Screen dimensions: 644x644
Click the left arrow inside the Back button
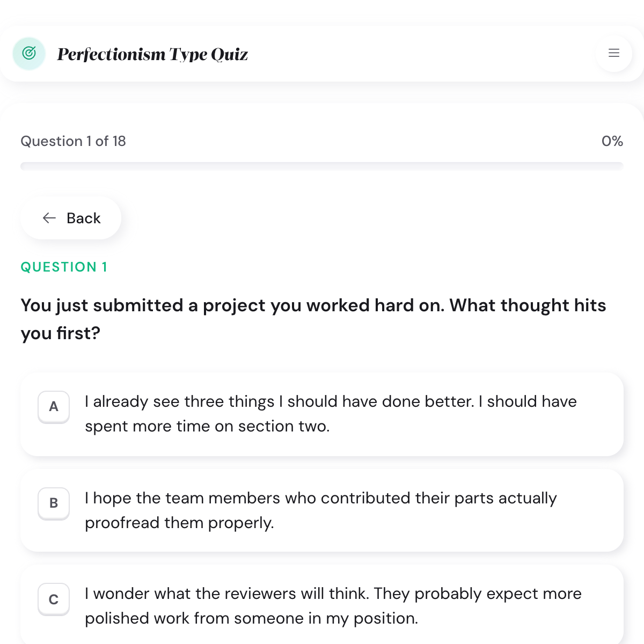49,218
